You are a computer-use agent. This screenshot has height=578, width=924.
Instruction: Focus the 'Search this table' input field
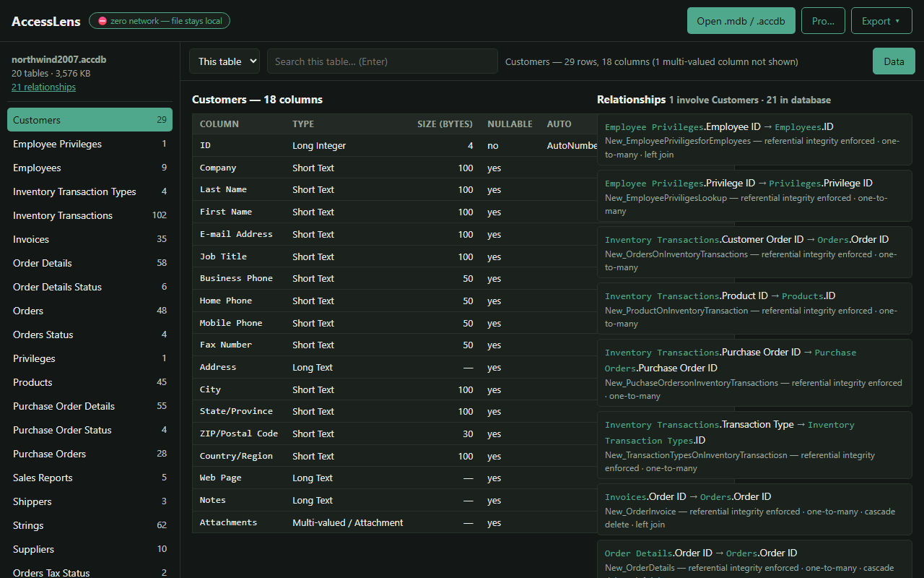pyautogui.click(x=383, y=61)
